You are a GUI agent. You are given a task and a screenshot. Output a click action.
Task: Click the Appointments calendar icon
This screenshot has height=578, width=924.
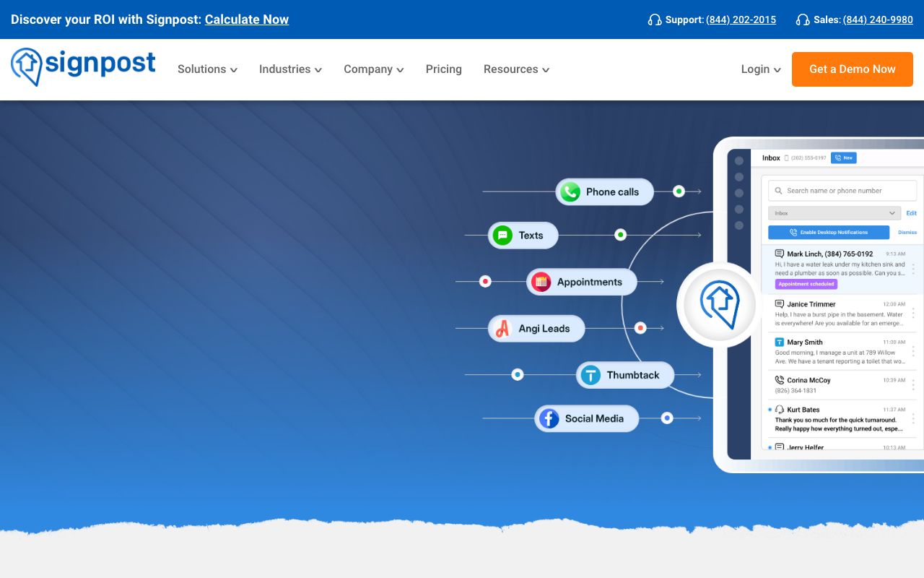[x=541, y=282]
